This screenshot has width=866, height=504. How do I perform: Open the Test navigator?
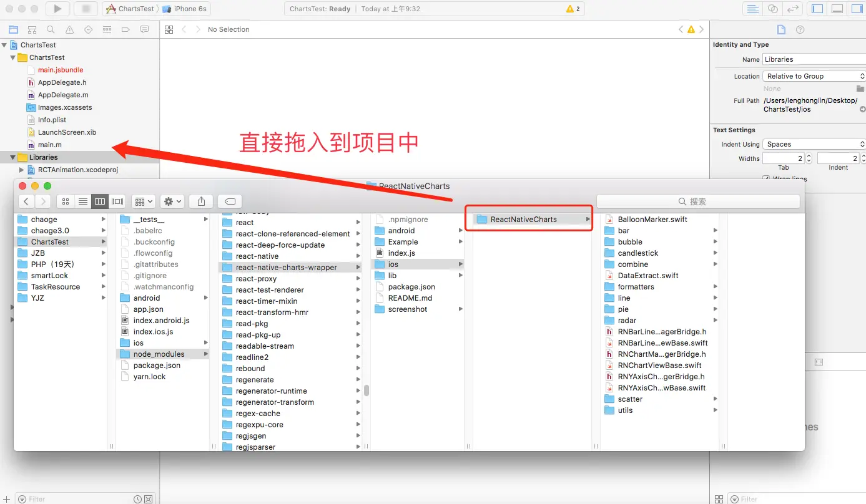[88, 29]
